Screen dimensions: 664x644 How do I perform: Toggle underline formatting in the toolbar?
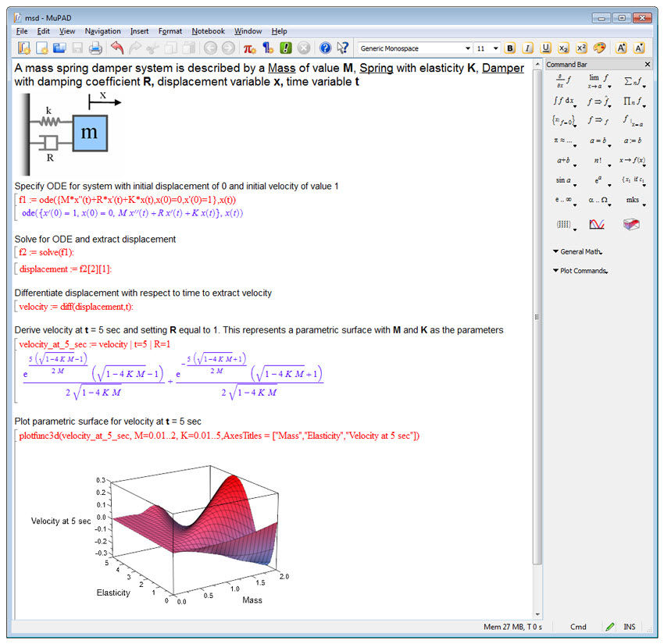coord(545,48)
